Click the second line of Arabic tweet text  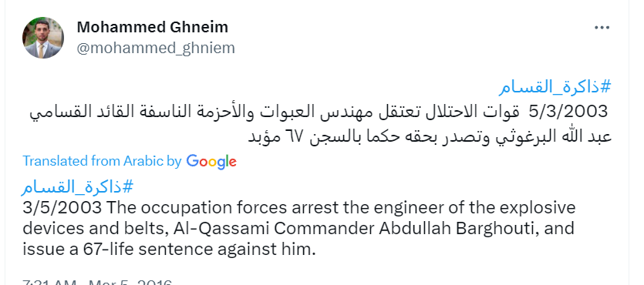pos(430,136)
